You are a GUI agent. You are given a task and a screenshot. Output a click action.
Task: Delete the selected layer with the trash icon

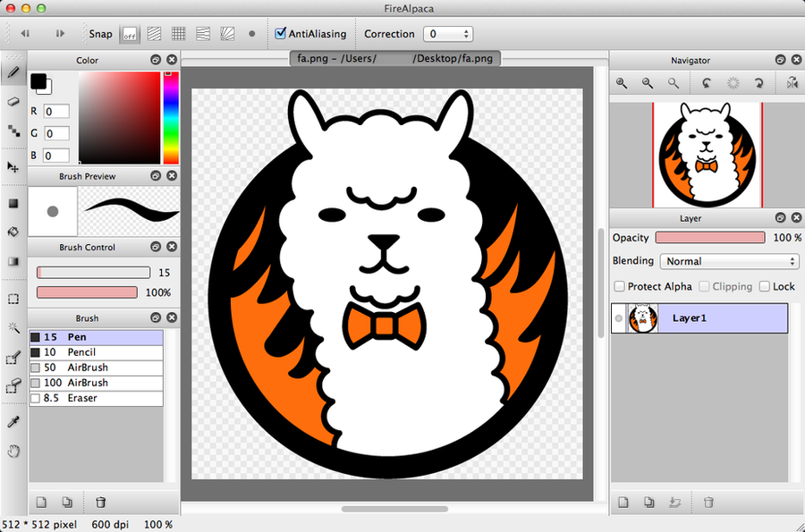[x=708, y=502]
